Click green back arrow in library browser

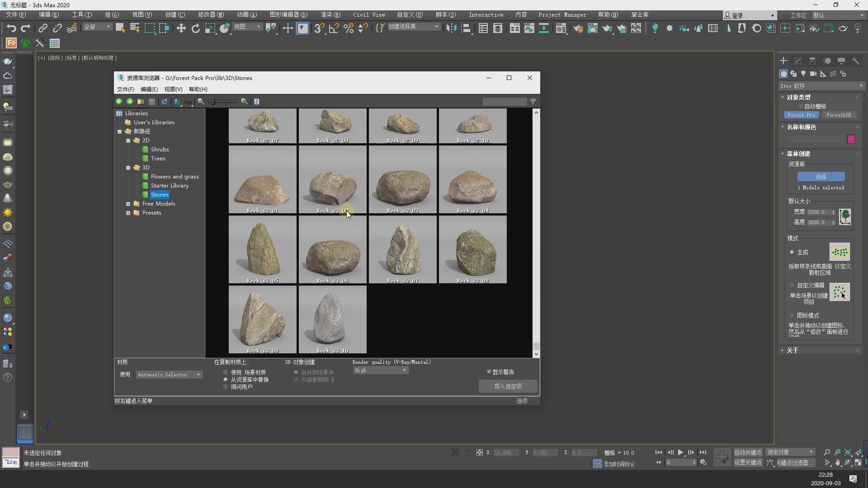[119, 102]
